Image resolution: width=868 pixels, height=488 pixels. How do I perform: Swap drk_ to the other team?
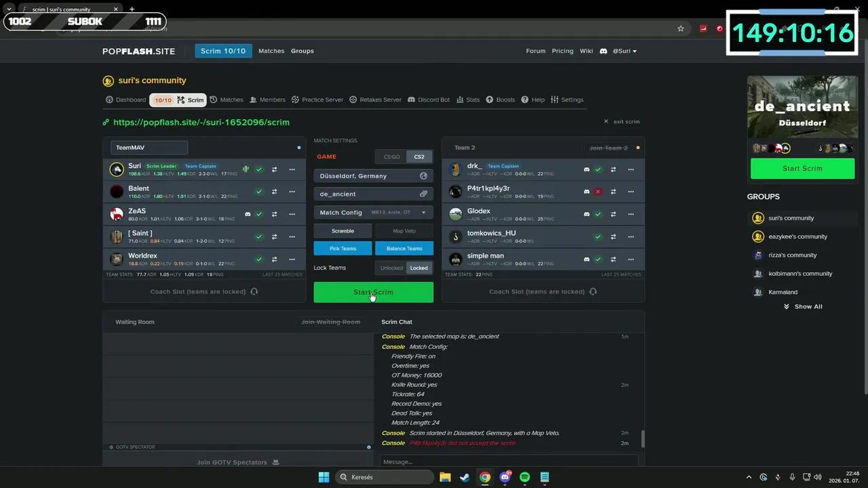(x=613, y=169)
